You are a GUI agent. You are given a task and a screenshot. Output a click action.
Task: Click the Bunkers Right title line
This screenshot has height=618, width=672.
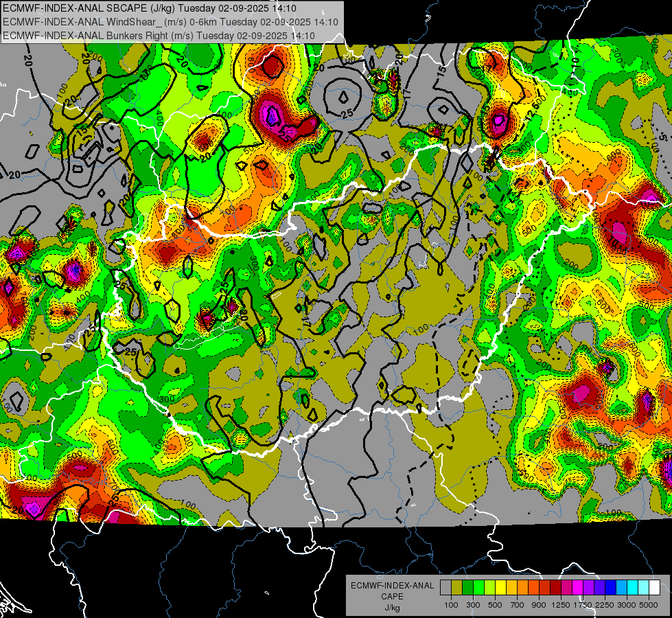point(159,36)
